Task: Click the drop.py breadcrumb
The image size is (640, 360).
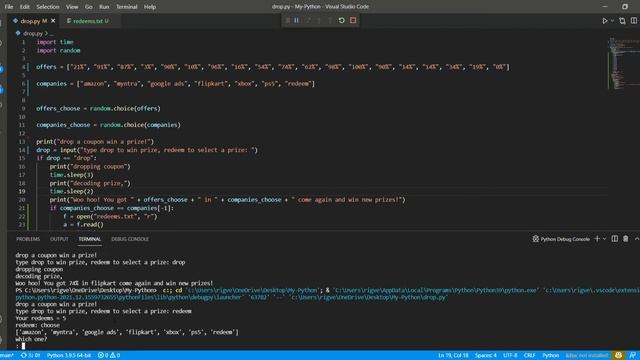Action: [x=33, y=33]
